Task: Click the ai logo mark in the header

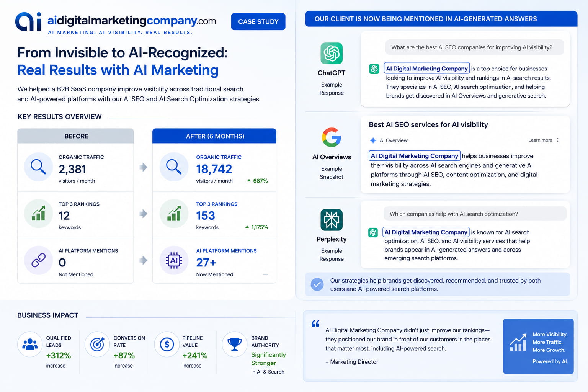Action: (x=28, y=21)
